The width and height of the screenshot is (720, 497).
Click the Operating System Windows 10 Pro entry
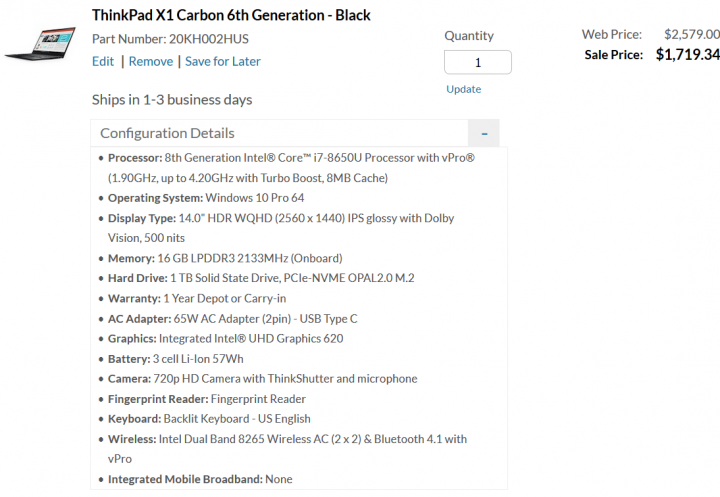[206, 198]
